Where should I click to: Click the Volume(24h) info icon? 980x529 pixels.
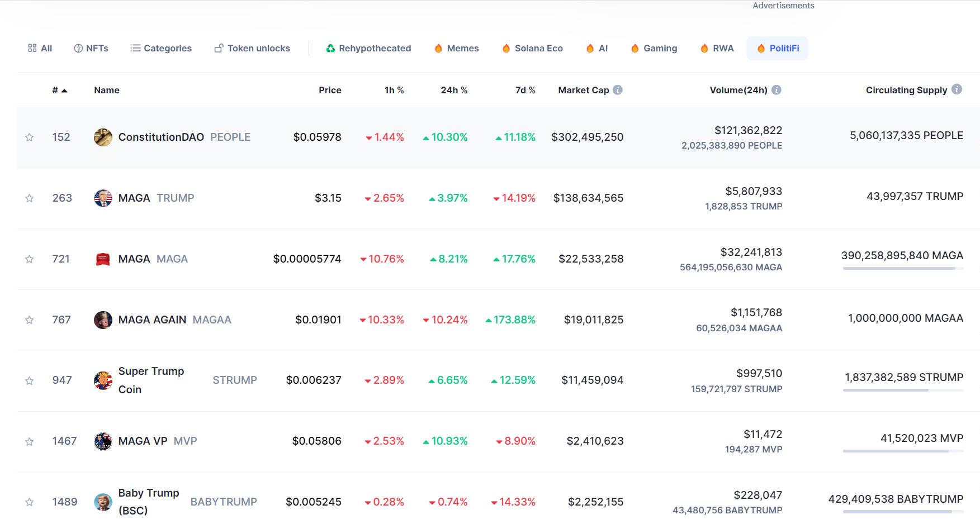pos(777,90)
